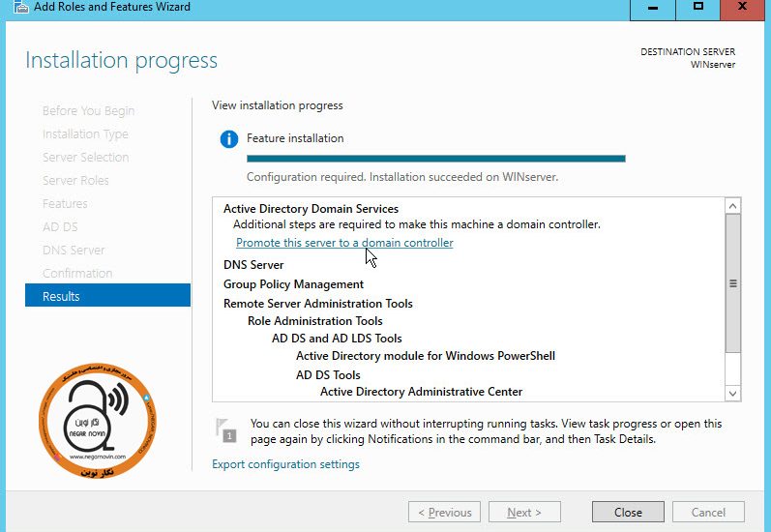Image resolution: width=771 pixels, height=532 pixels.
Task: Click the results list scroll down arrow
Action: [x=732, y=394]
